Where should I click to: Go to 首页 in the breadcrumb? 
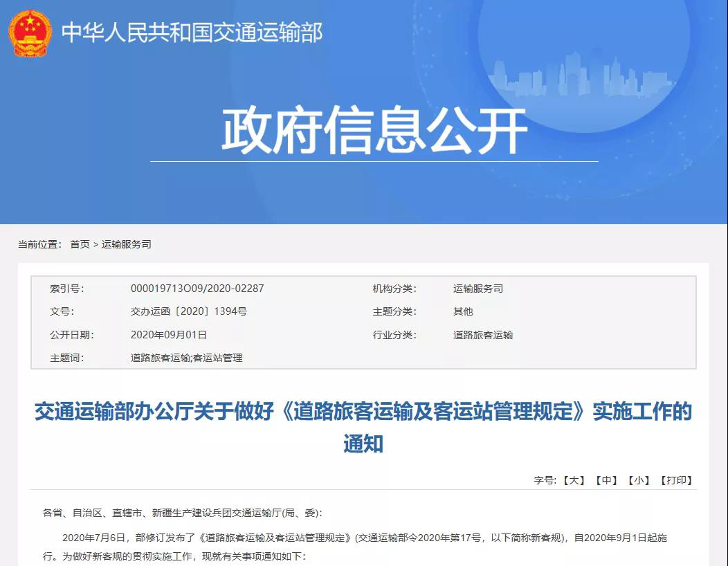tap(80, 244)
